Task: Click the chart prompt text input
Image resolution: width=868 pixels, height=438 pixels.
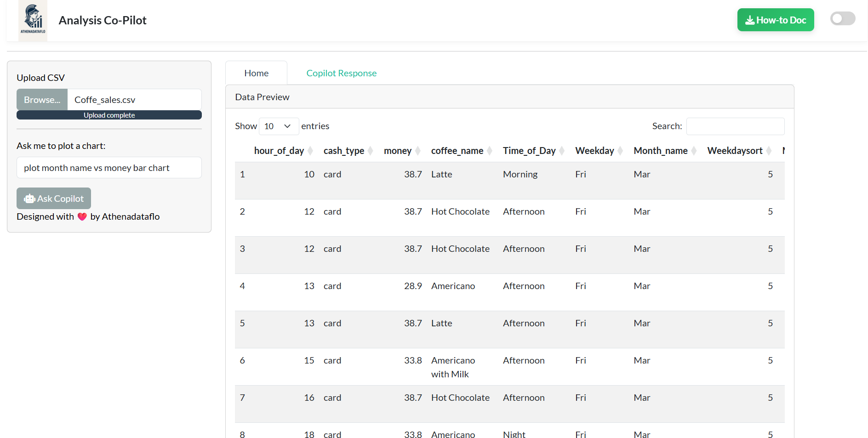Action: click(109, 168)
